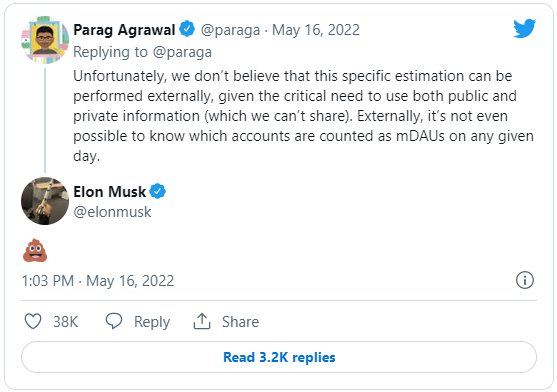Click the Read 3.2K replies button
Image resolution: width=557 pixels, height=392 pixels.
pos(279,357)
